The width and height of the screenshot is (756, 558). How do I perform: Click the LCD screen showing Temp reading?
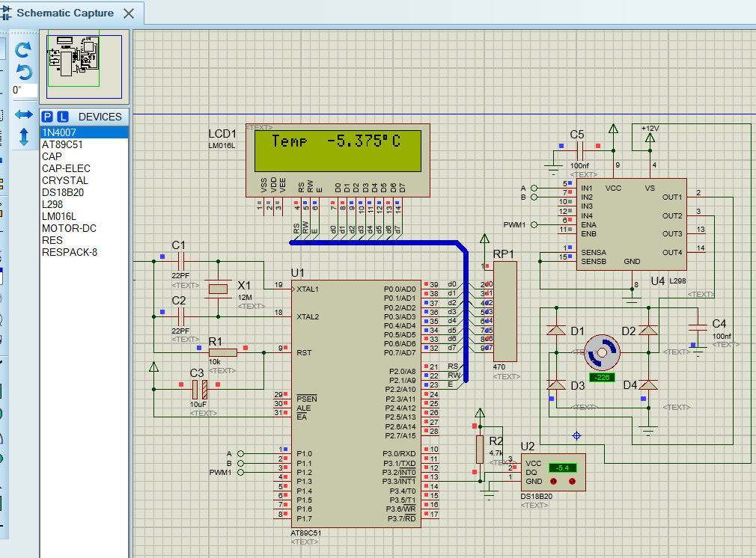tap(338, 150)
